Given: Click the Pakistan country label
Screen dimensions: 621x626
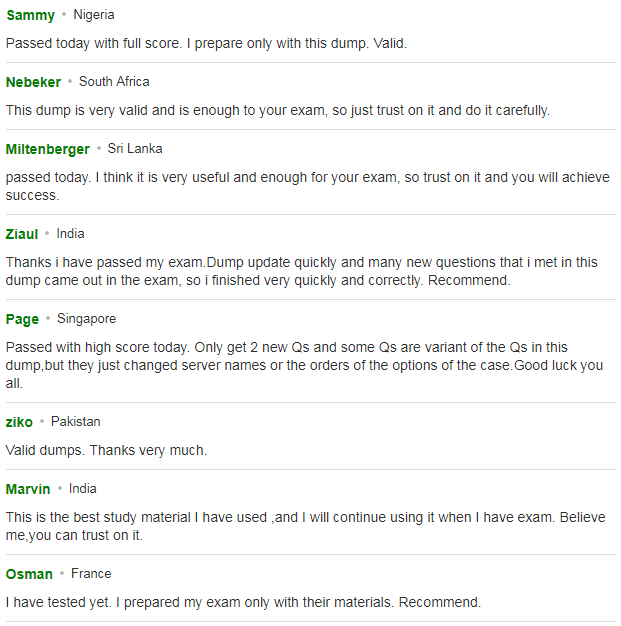Looking at the screenshot, I should (x=75, y=422).
